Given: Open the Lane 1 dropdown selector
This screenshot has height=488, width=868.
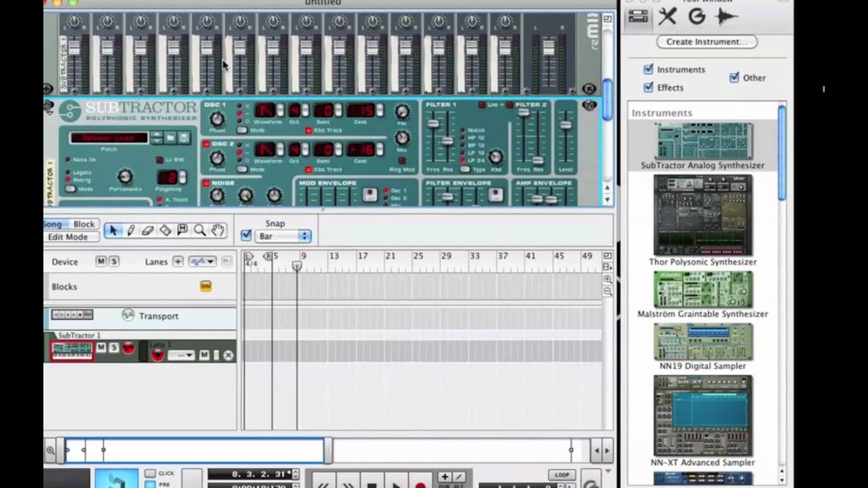Looking at the screenshot, I should click(181, 355).
